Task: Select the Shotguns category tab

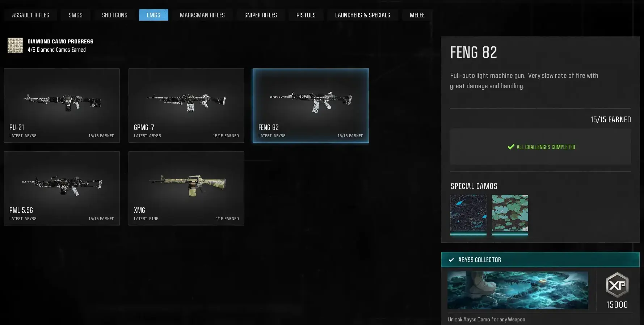Action: tap(115, 15)
